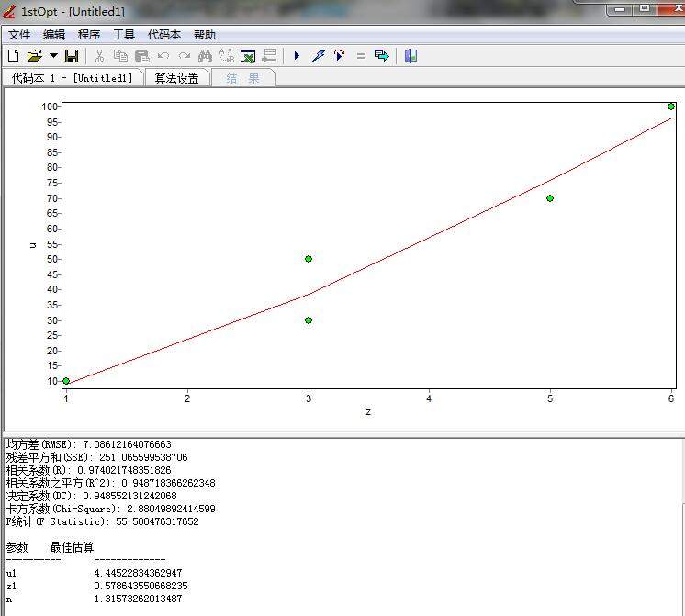The width and height of the screenshot is (685, 616).
Task: Click the New file icon
Action: (x=13, y=55)
